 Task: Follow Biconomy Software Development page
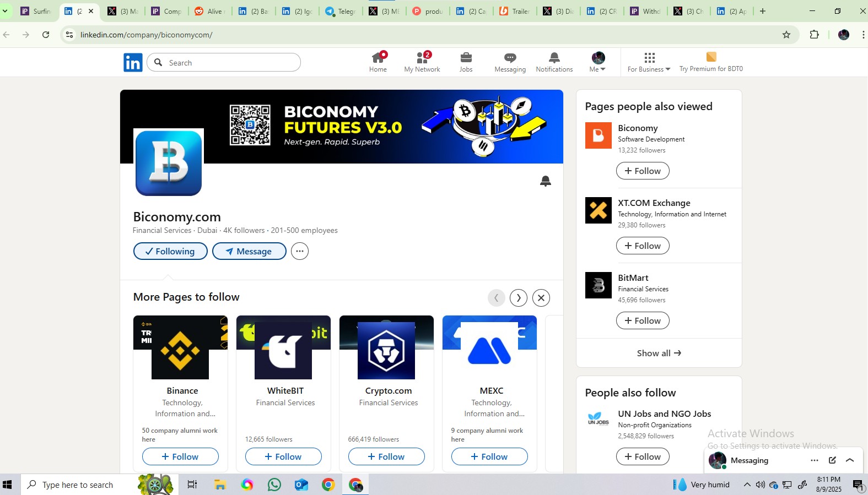pyautogui.click(x=643, y=171)
